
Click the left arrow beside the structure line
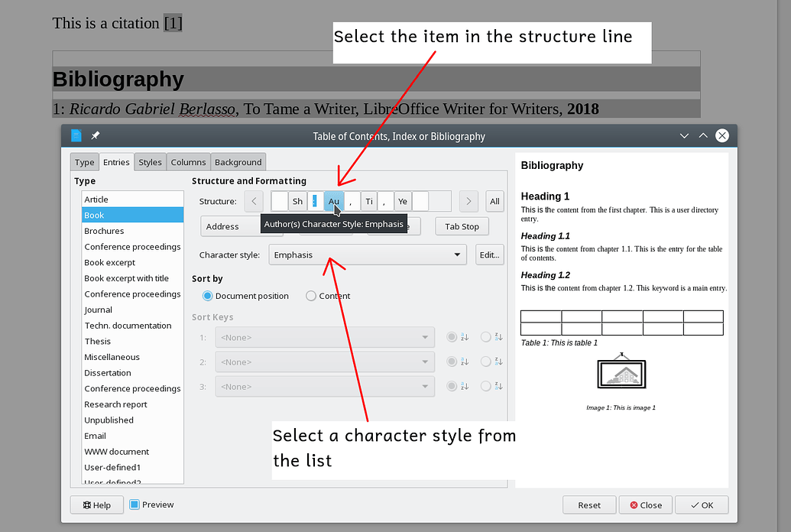(253, 201)
